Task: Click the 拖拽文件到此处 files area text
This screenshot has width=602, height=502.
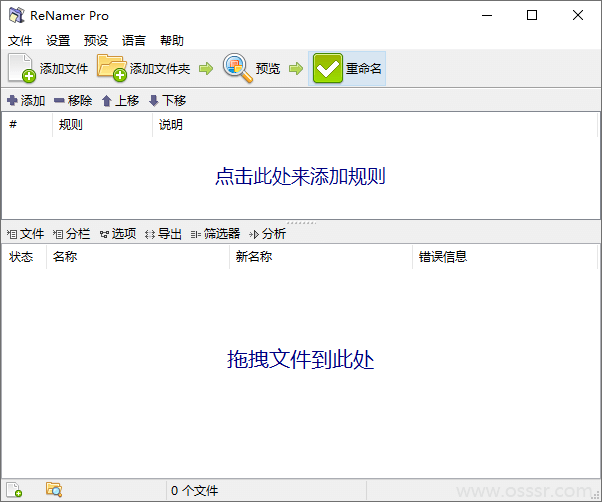Action: pos(300,360)
